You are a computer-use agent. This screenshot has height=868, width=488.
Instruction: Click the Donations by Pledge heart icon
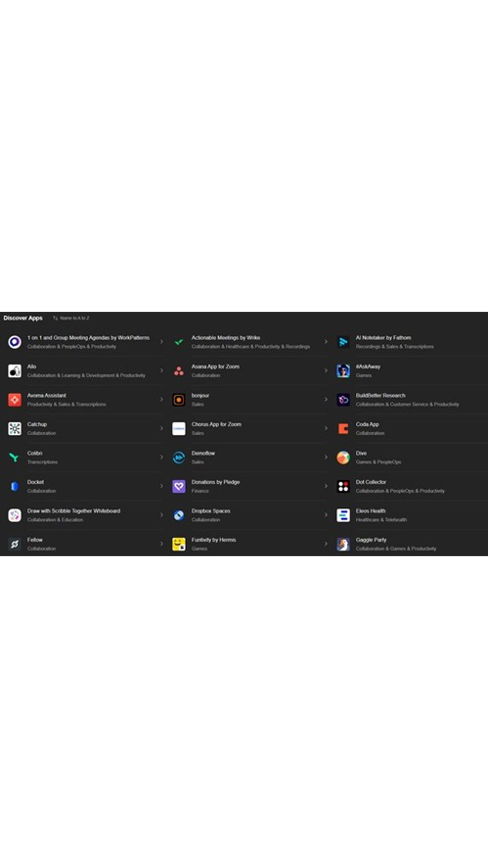(178, 486)
